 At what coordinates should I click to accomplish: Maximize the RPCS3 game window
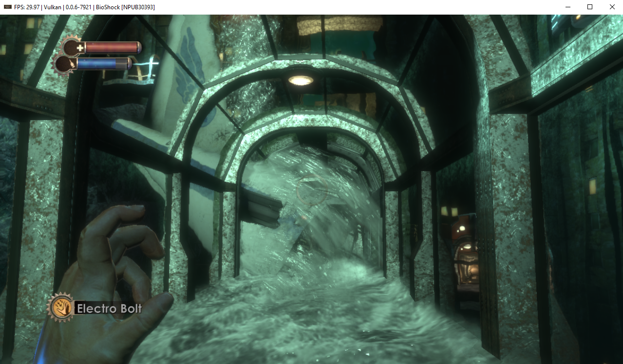[x=590, y=7]
